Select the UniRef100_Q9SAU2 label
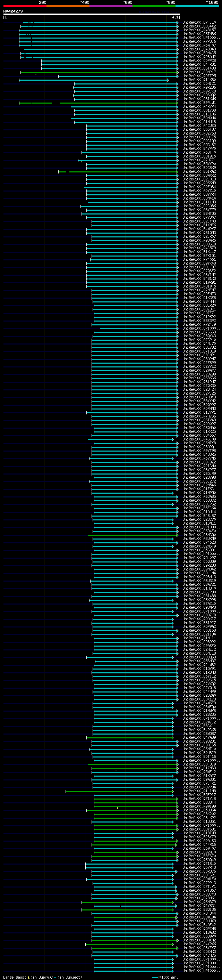The height and width of the screenshot is (980, 222). click(x=199, y=57)
